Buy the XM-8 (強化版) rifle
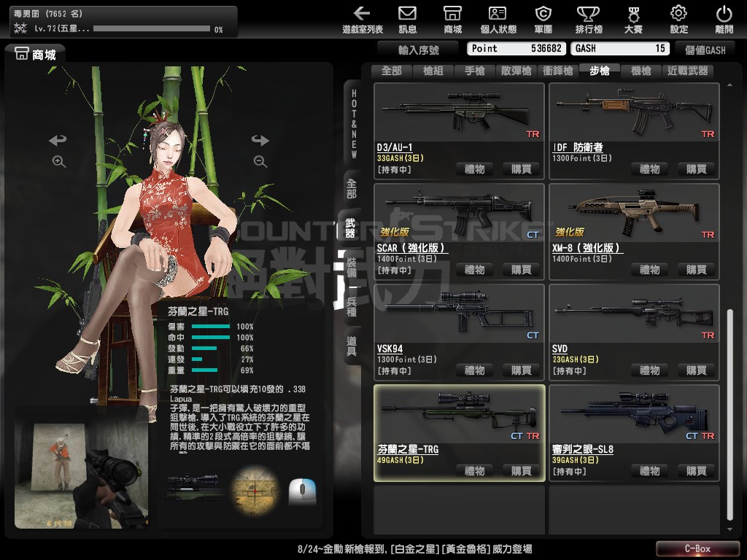The image size is (747, 560). (696, 270)
